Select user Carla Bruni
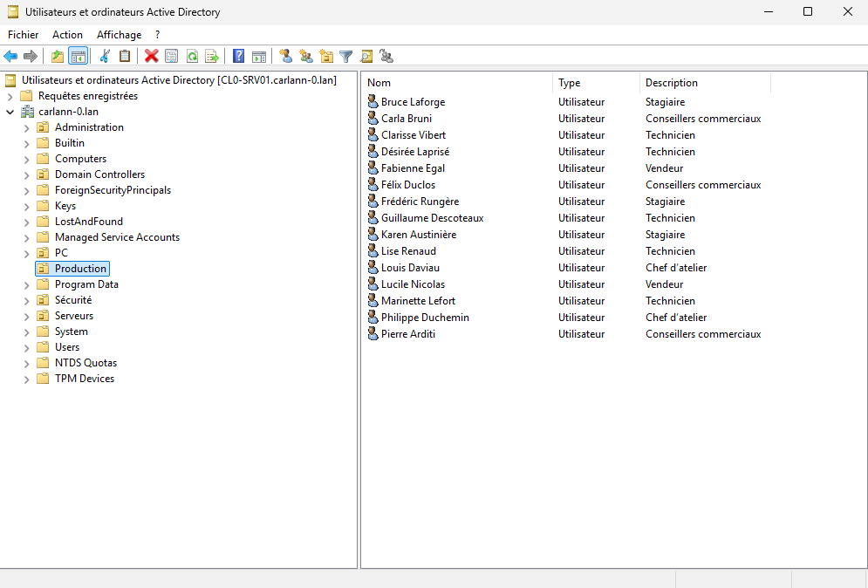868x588 pixels. [x=407, y=119]
